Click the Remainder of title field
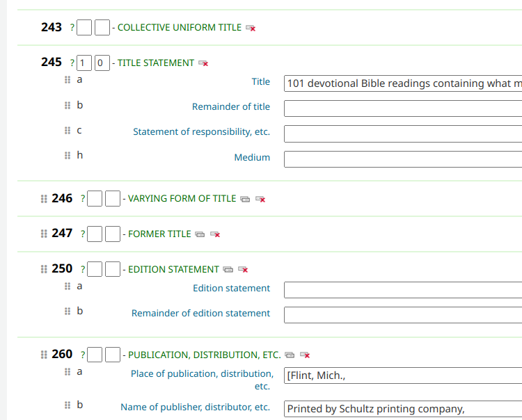Screen dimensions: 522x420 coord(403,108)
